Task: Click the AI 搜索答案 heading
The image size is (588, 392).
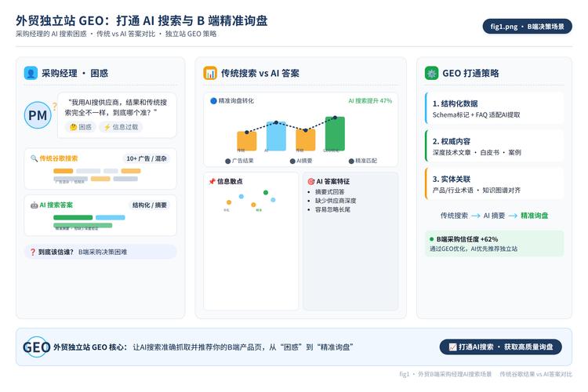Action: pos(56,205)
